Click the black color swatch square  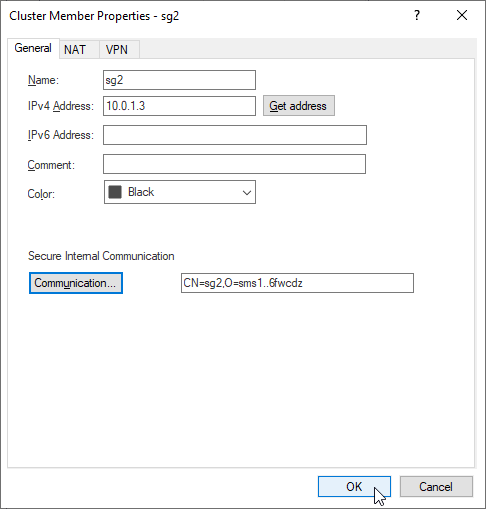coord(115,192)
